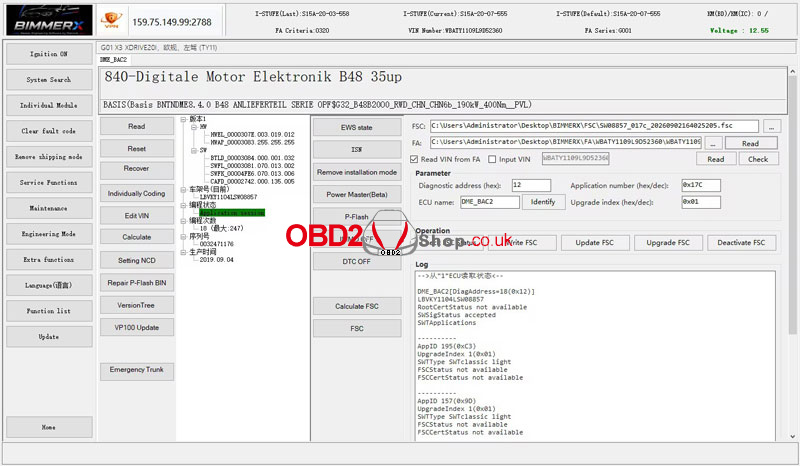Click the BIMMERX logo
This screenshot has width=800, height=466.
[x=49, y=20]
